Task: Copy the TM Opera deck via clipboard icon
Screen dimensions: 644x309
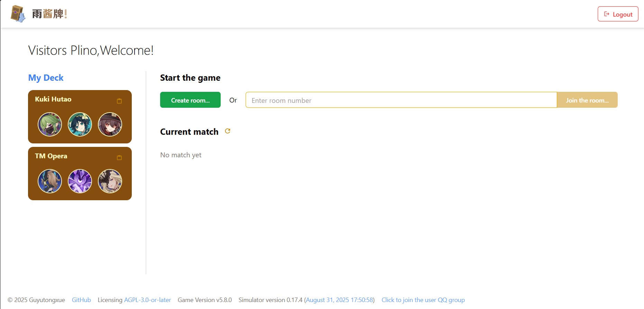Action: point(119,158)
